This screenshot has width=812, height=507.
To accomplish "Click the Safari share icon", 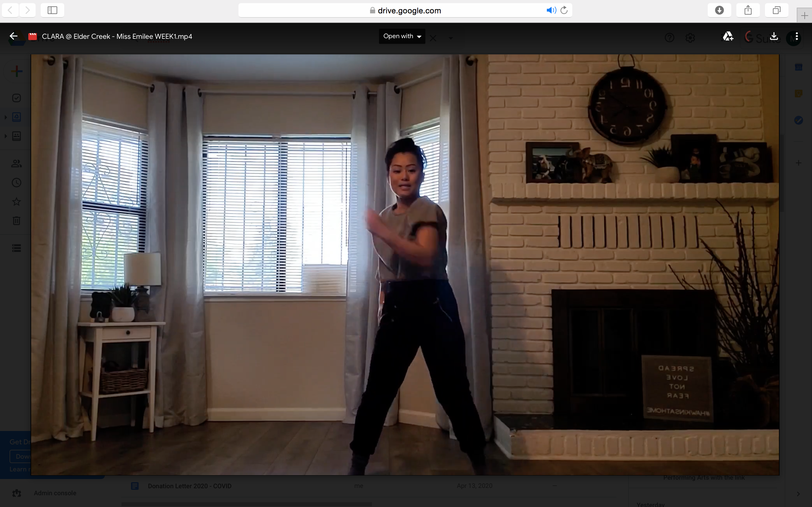I will click(748, 10).
